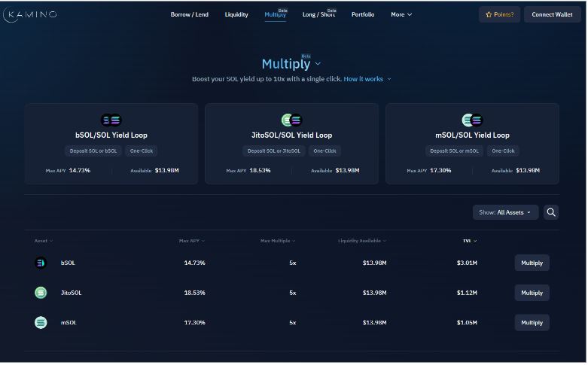
Task: Click the Deposit SOL or mSOL tag
Action: tap(455, 151)
